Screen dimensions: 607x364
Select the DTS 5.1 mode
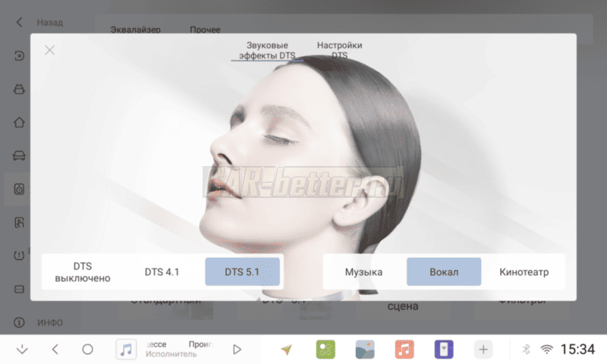pos(243,272)
